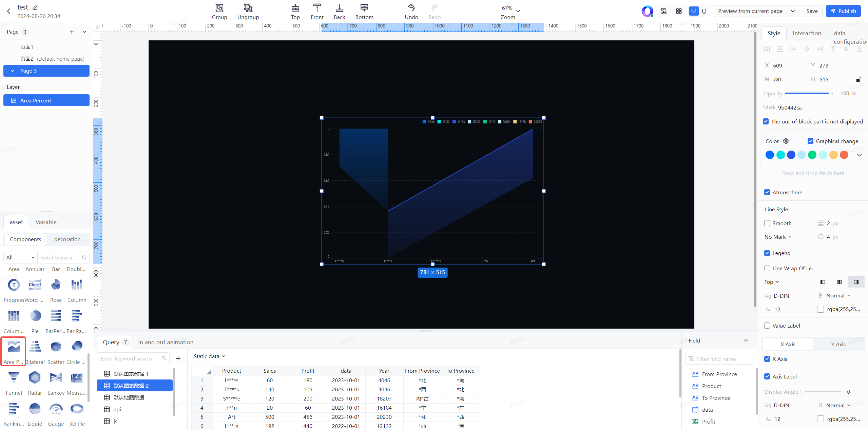This screenshot has width=868, height=430.
Task: Select the desktop preview mode icon
Action: [x=694, y=11]
